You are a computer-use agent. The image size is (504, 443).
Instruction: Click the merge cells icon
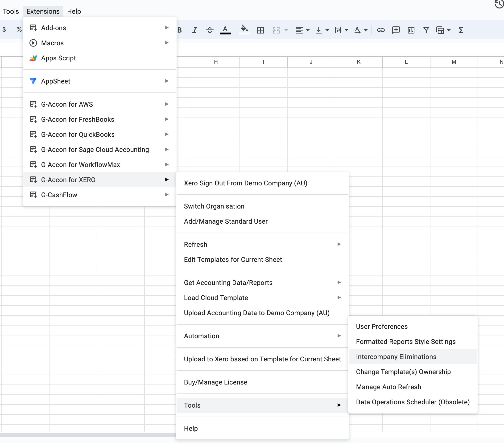point(276,30)
